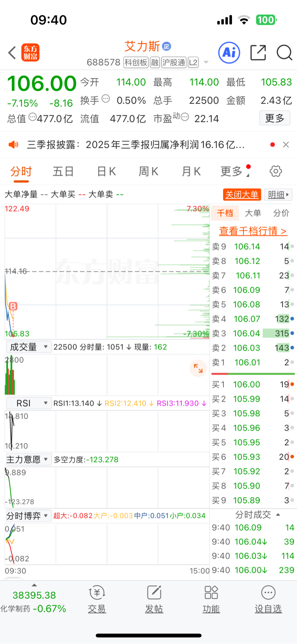Image resolution: width=297 pixels, height=644 pixels.
Task: Go back with the left chevron
Action: [12, 53]
